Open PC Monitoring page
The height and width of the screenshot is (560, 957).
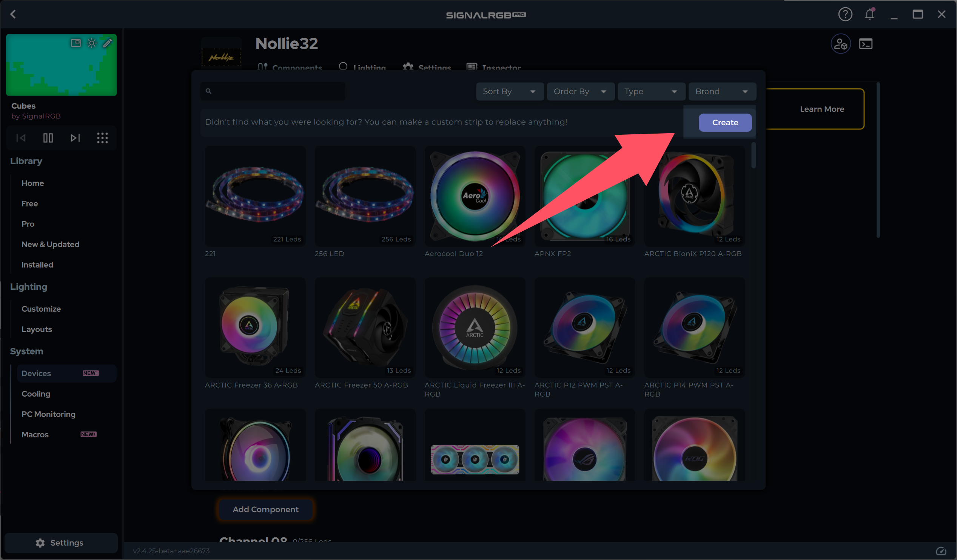[48, 415]
